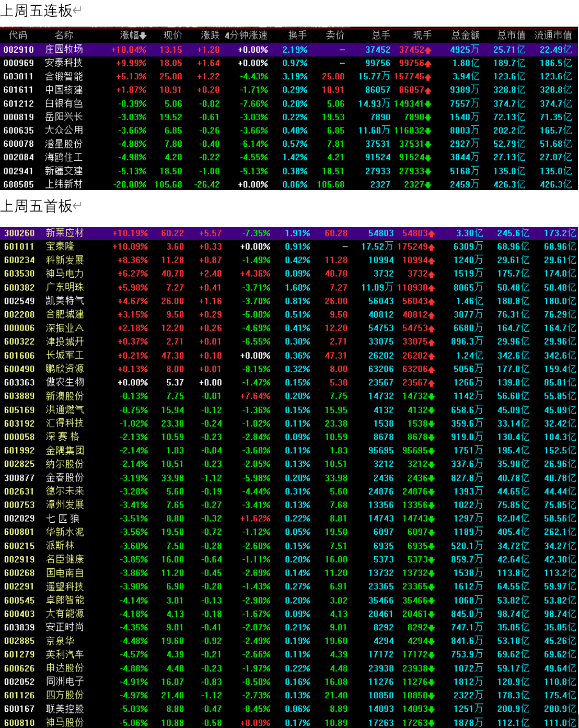The image size is (579, 728).
Task: Select stock 同洲电子
Action: [x=65, y=682]
